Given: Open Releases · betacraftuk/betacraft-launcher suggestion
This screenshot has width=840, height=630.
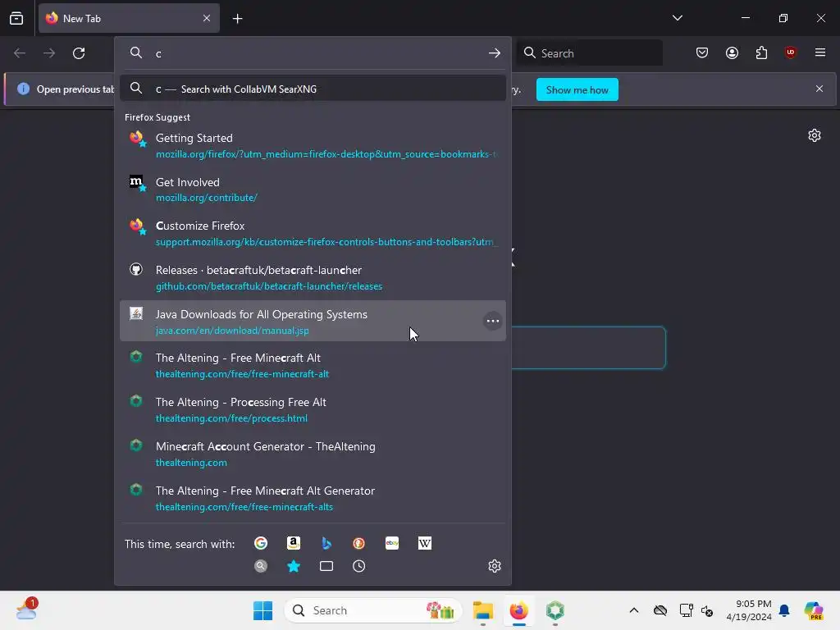Looking at the screenshot, I should point(313,277).
